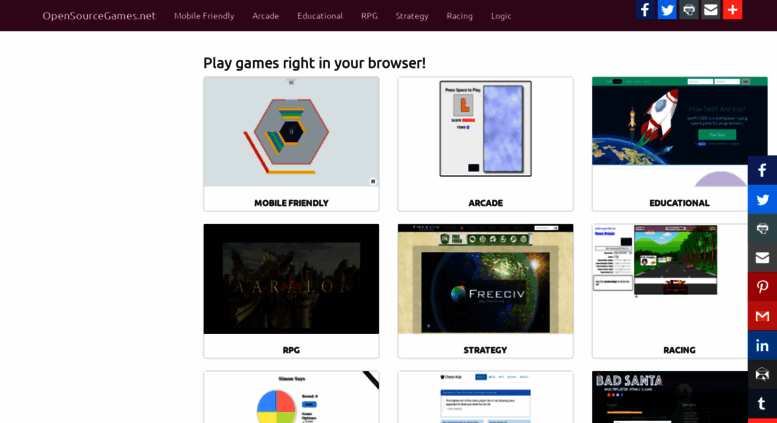777x423 pixels.
Task: Share via Twitter icon in top bar
Action: (666, 9)
